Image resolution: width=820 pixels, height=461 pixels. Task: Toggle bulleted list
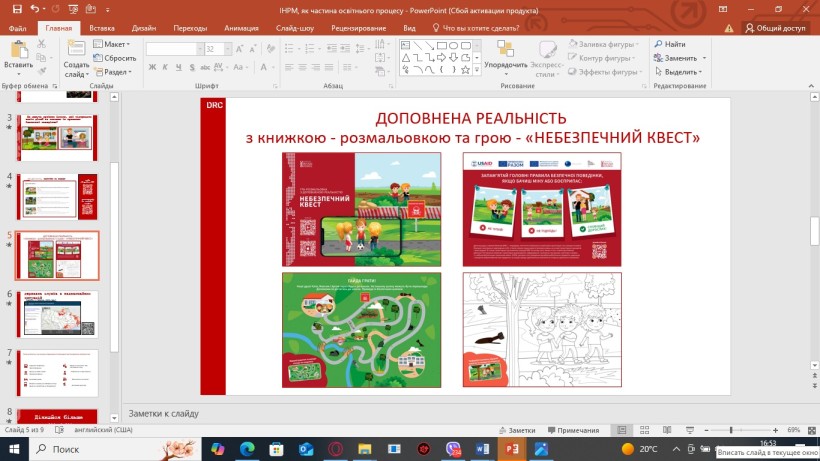289,49
